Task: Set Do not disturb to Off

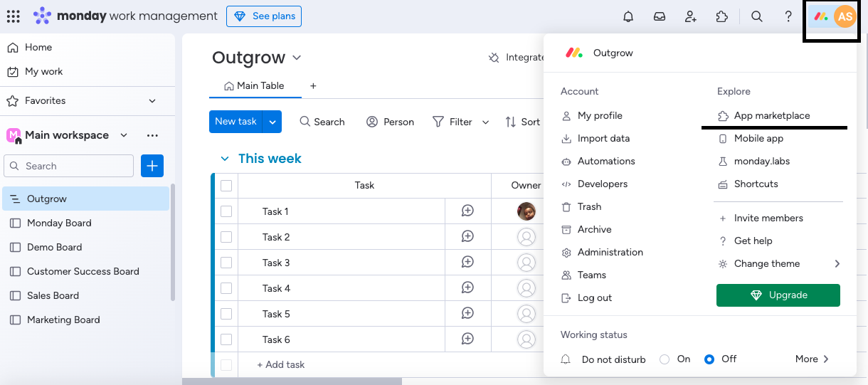Action: (709, 359)
